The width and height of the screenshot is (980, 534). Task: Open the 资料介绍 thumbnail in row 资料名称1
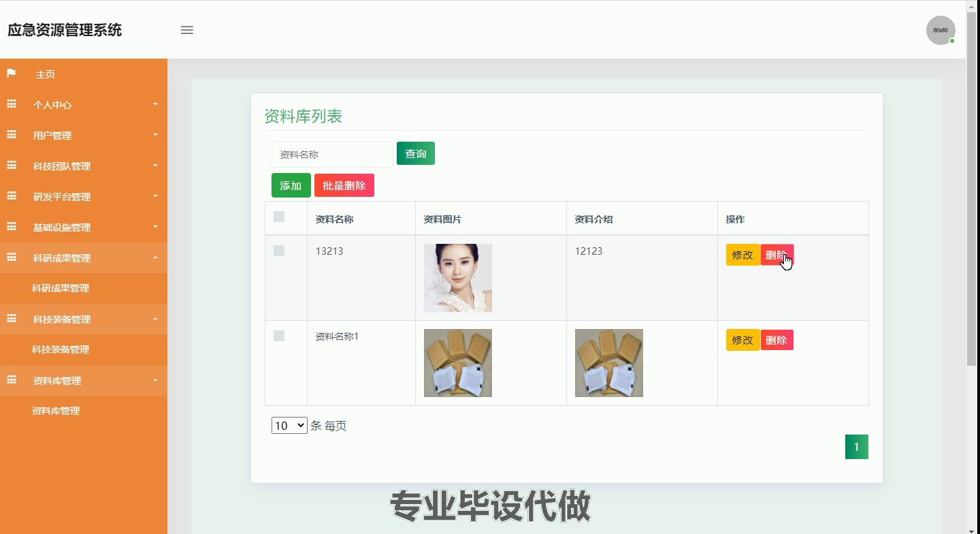(609, 363)
